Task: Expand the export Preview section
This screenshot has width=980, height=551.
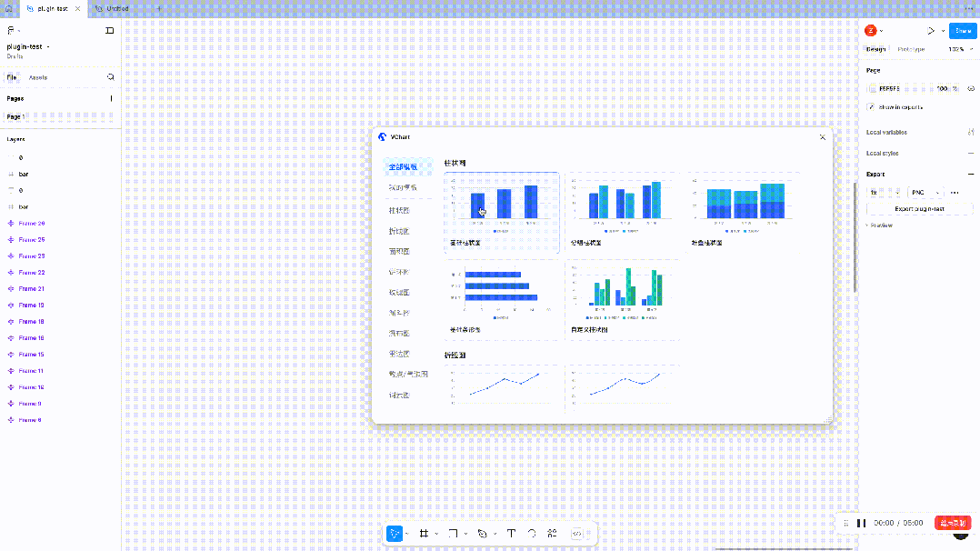Action: [x=879, y=225]
